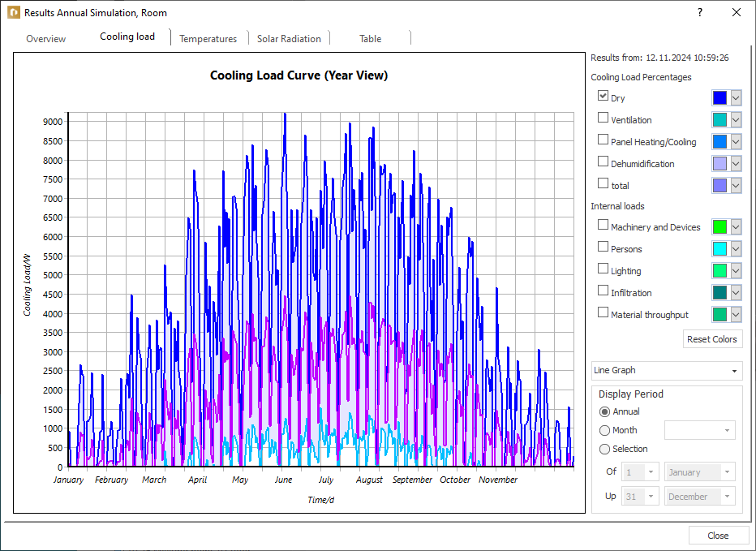Enable the Lighting checkbox
This screenshot has width=756, height=551.
click(x=603, y=269)
